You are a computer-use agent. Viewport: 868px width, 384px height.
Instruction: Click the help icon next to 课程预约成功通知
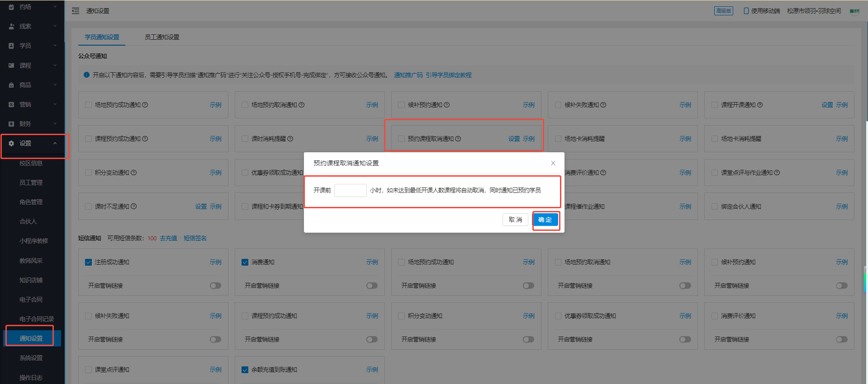[x=145, y=139]
